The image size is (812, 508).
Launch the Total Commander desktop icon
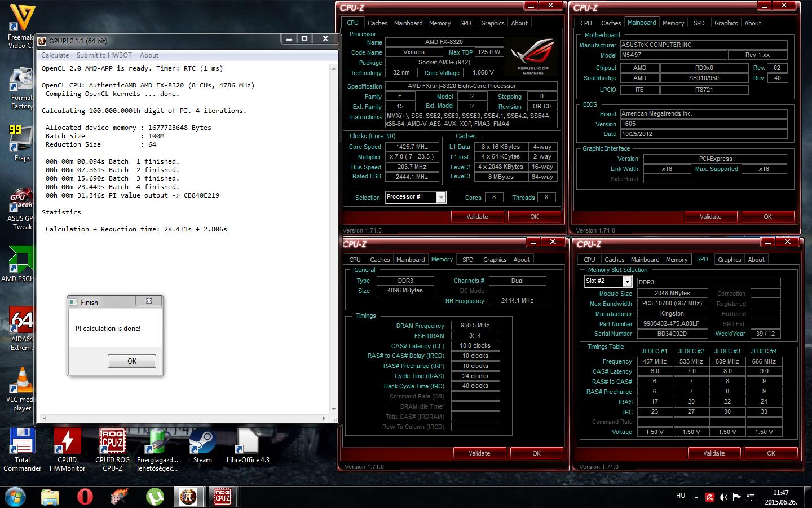[22, 450]
